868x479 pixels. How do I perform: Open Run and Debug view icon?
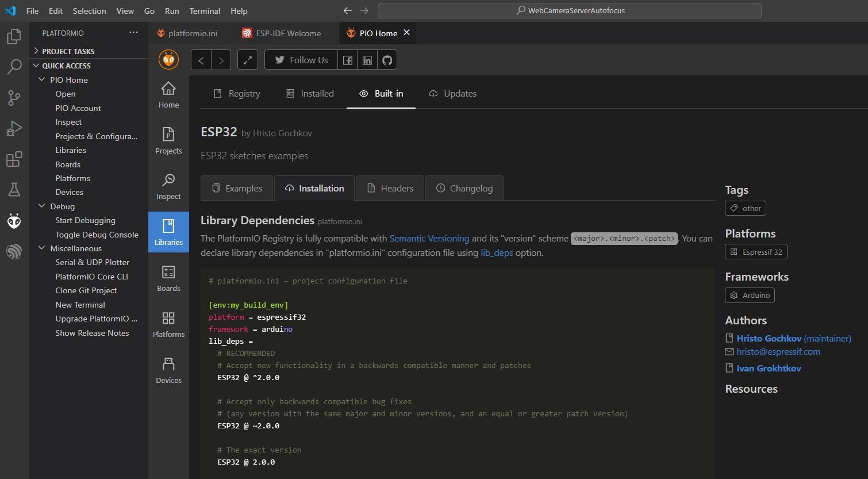point(14,128)
